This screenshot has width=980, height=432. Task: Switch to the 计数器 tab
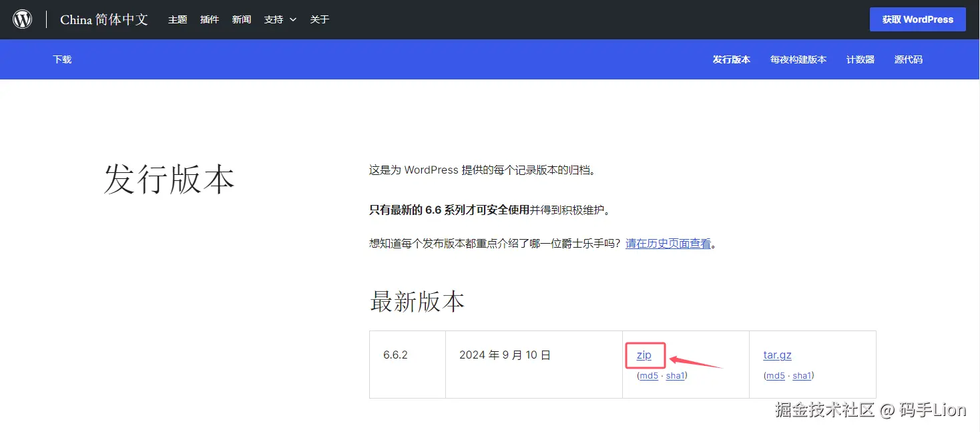pyautogui.click(x=861, y=59)
